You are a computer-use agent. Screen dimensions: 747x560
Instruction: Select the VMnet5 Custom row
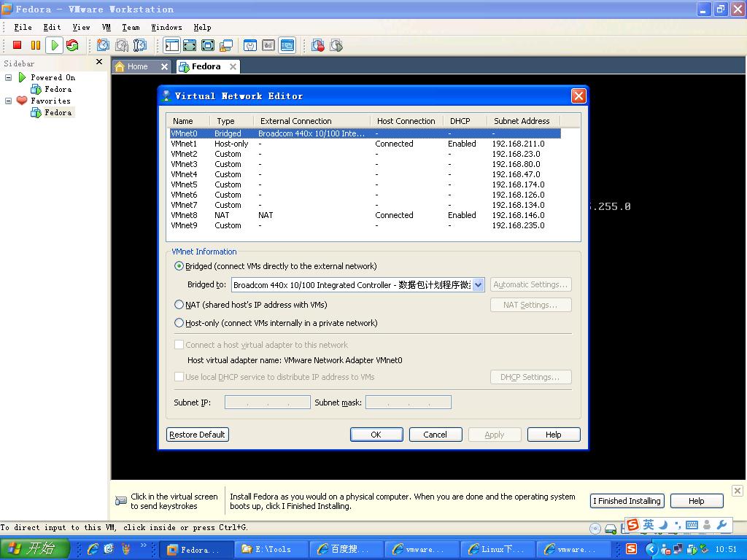365,184
